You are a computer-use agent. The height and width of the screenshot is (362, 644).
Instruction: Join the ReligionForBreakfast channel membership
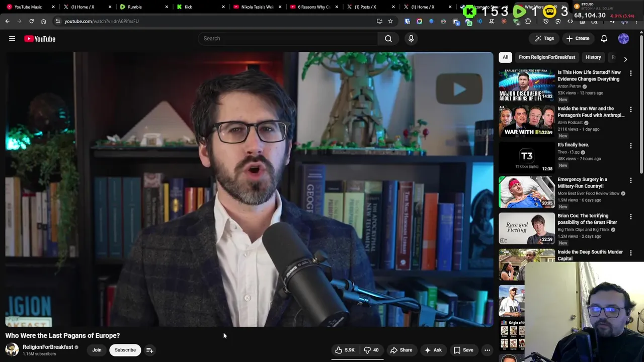pos(97,350)
